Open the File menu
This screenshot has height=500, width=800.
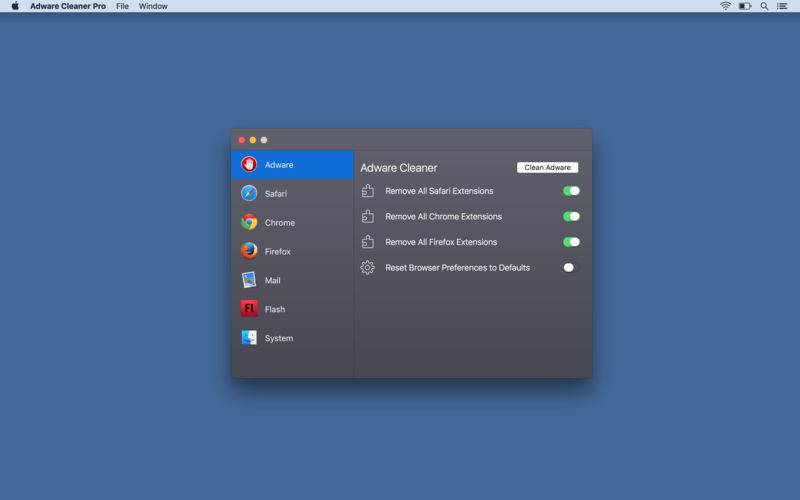[122, 6]
